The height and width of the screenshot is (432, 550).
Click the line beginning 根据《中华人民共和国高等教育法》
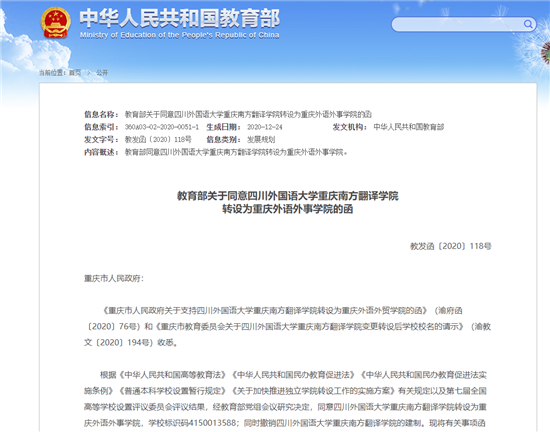pyautogui.click(x=293, y=375)
